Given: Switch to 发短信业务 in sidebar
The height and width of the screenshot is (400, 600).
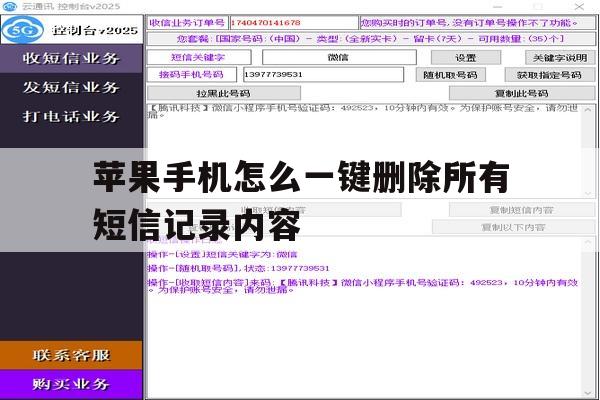Looking at the screenshot, I should (x=71, y=87).
